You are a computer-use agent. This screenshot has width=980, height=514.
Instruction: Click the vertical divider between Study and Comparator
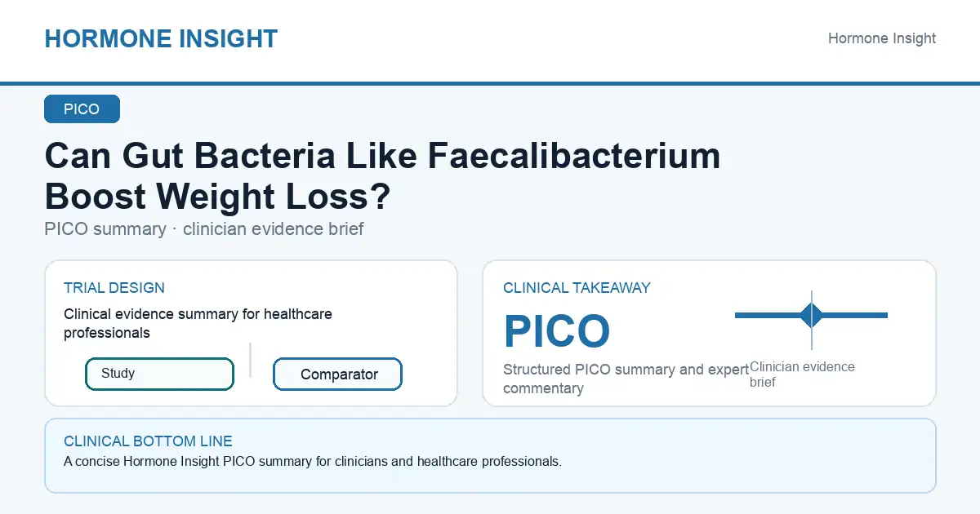pyautogui.click(x=250, y=360)
